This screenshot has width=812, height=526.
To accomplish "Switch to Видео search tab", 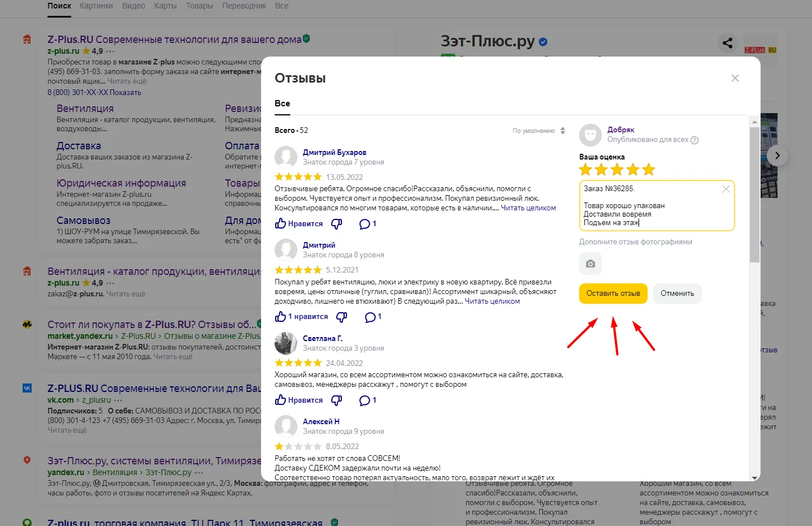I will (x=134, y=6).
